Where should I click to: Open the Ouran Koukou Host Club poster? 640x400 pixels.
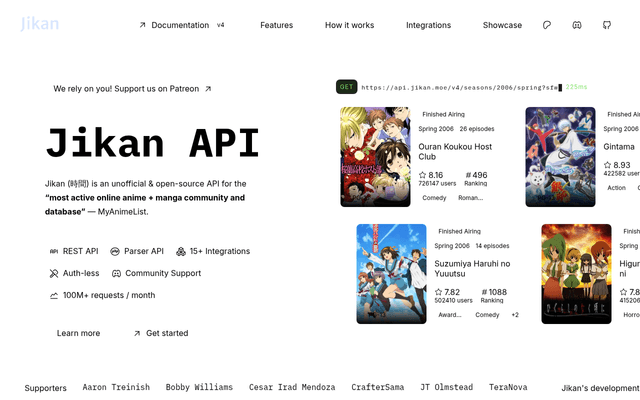tap(375, 157)
